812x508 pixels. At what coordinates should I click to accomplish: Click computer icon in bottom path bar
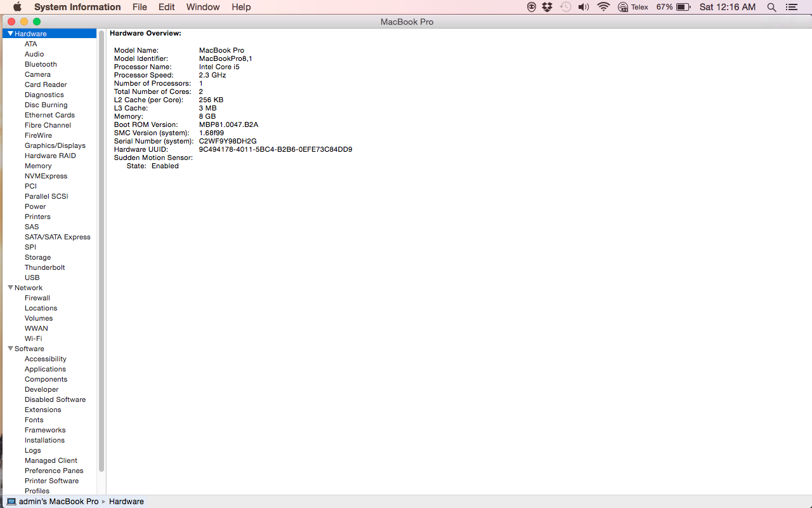[x=11, y=502]
